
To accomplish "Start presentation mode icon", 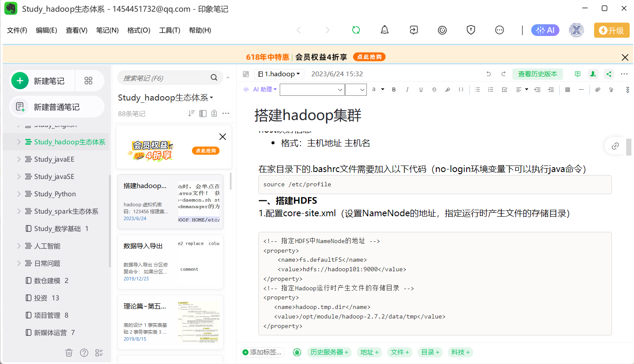I will (x=578, y=74).
